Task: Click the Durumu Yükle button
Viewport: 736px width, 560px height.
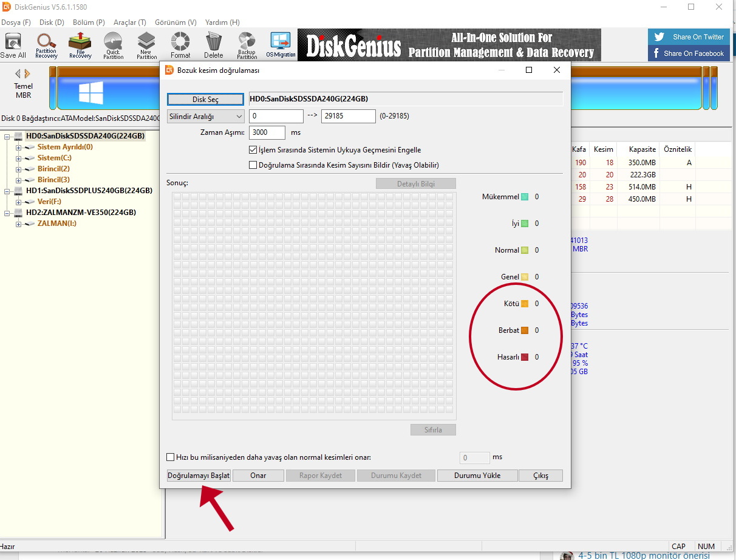Action: 477,476
